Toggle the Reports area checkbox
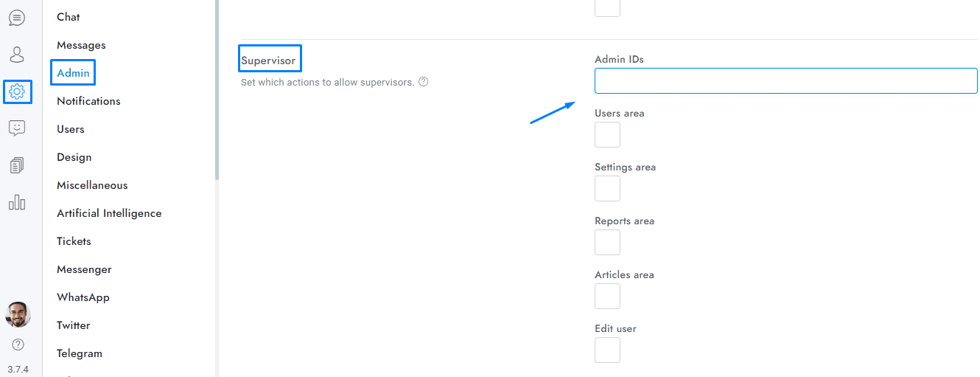This screenshot has height=377, width=980. pyautogui.click(x=607, y=243)
